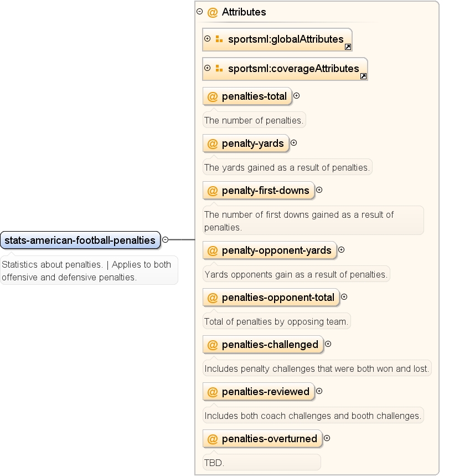Collapse the stats-american-football-penalties element node

[x=166, y=239]
